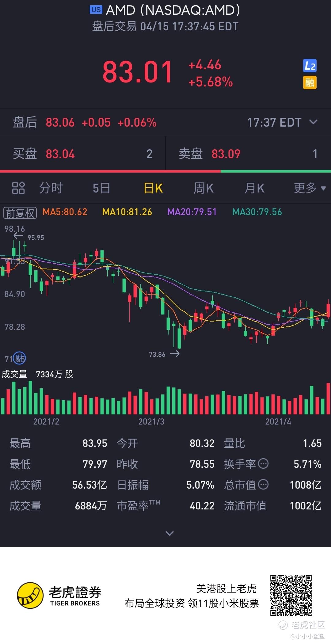Tap the +5.68% change percentage
This screenshot has height=644, width=331.
point(211,82)
